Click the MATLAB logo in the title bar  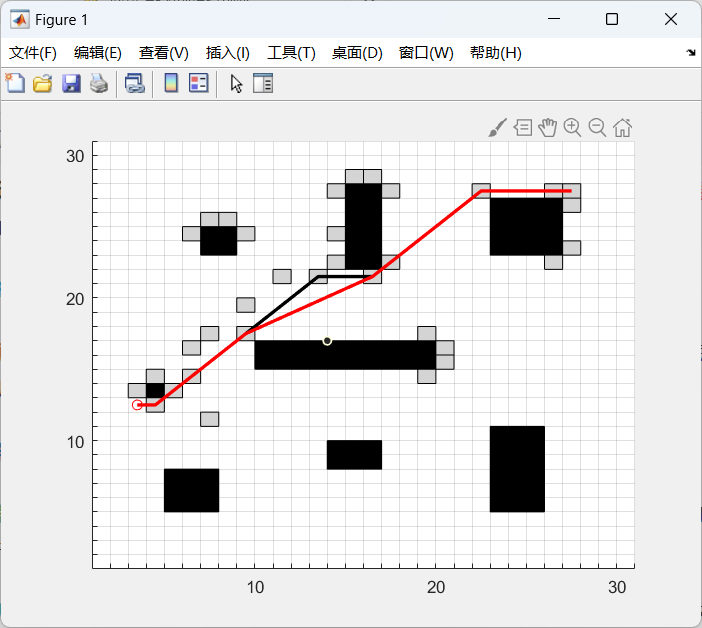[20, 20]
